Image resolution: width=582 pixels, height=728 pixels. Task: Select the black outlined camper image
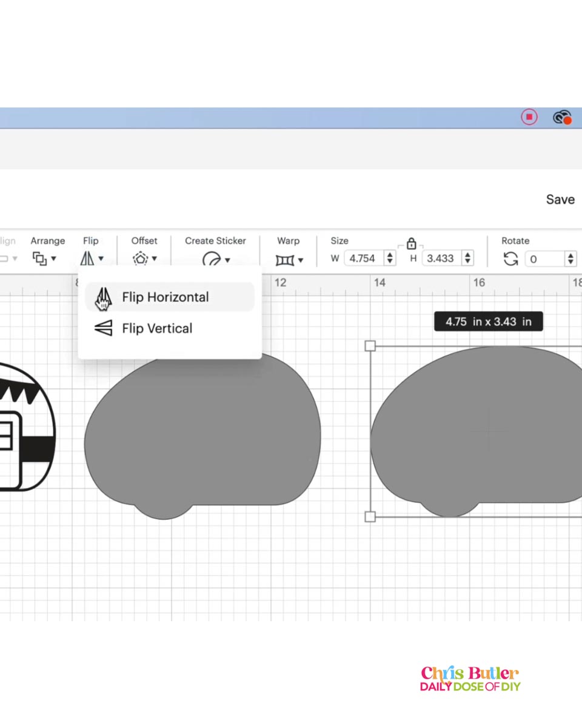coord(27,426)
